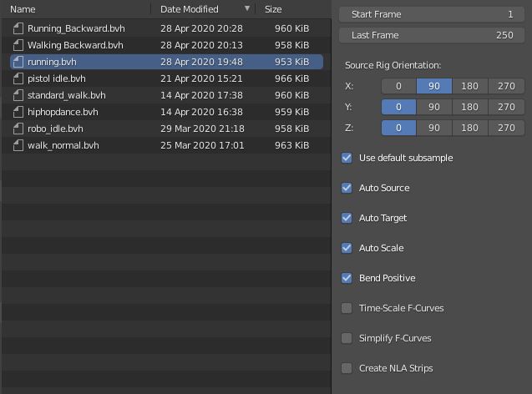
Task: Click the file icon beside hiphopdance.bvh
Action: pos(18,112)
